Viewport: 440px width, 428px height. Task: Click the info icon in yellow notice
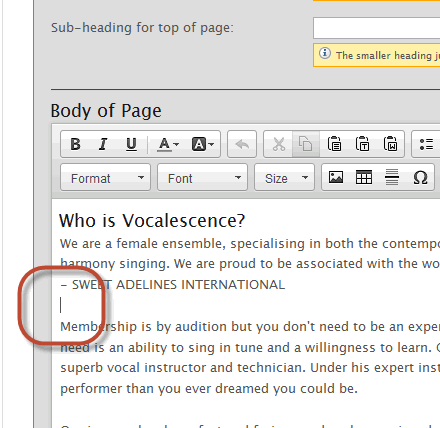pos(325,53)
